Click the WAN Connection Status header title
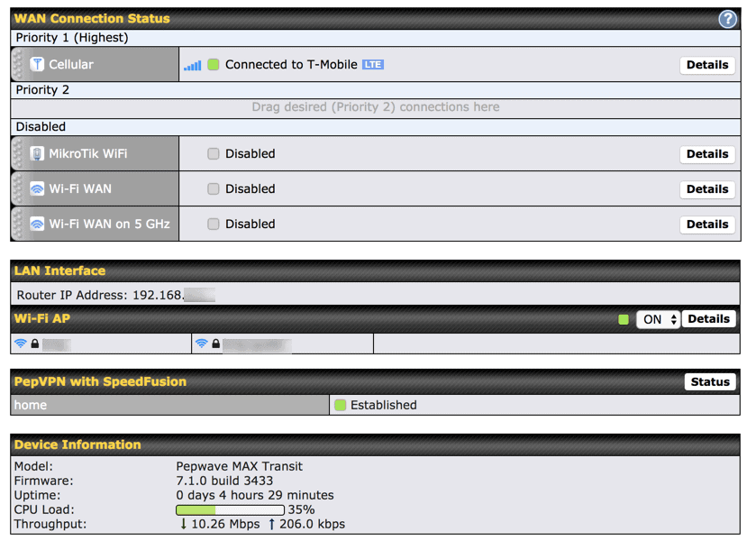 click(92, 19)
